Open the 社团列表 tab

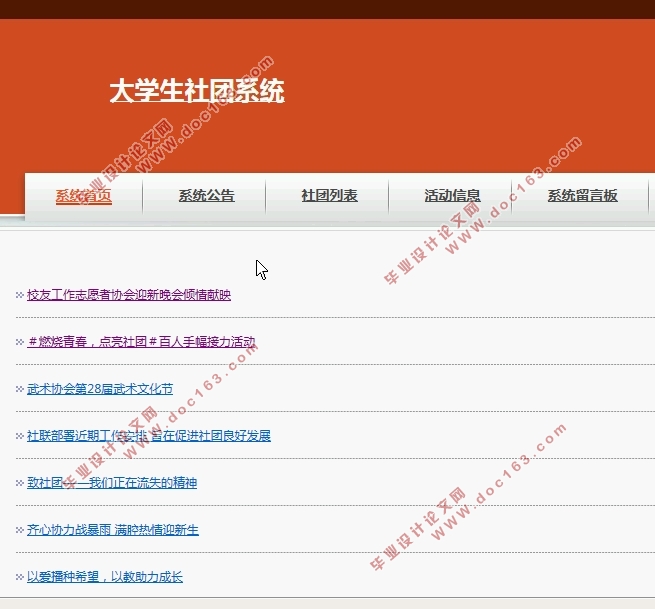[329, 196]
